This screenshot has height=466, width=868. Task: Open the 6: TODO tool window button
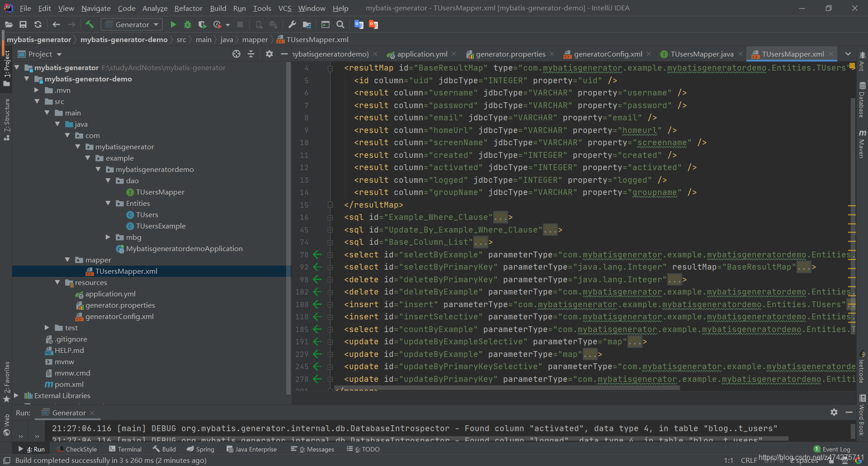(363, 449)
